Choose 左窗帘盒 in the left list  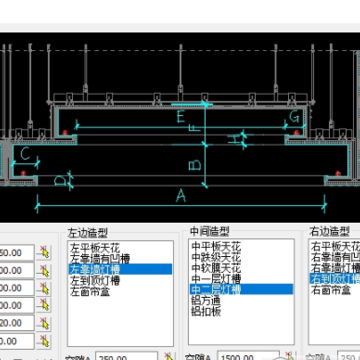(90, 291)
